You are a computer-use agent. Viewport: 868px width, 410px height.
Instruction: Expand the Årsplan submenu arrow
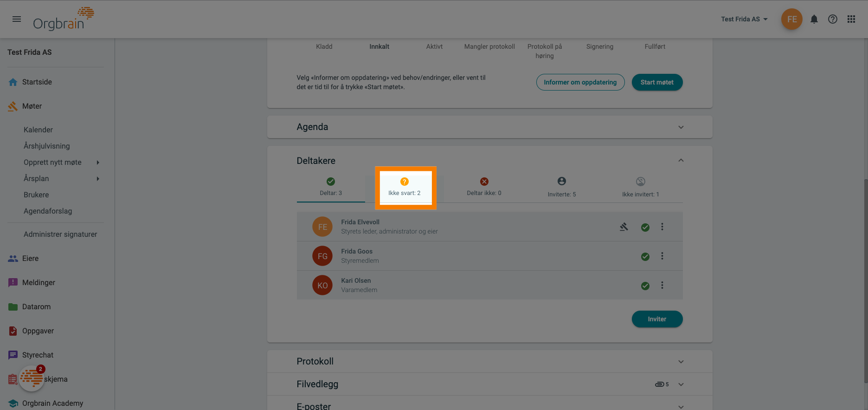click(x=98, y=179)
